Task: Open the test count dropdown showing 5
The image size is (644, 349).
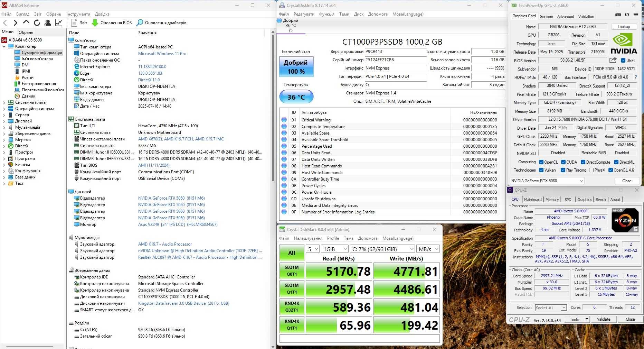Action: click(312, 249)
